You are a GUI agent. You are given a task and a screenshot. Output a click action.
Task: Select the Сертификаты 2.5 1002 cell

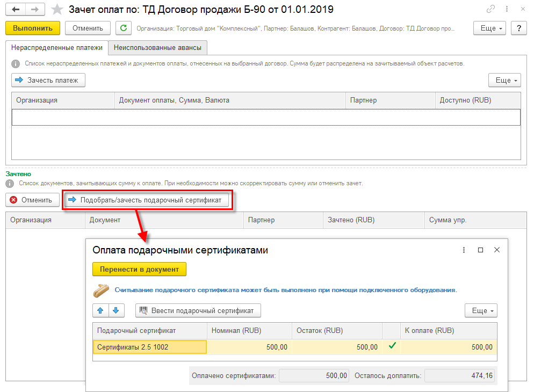point(149,347)
